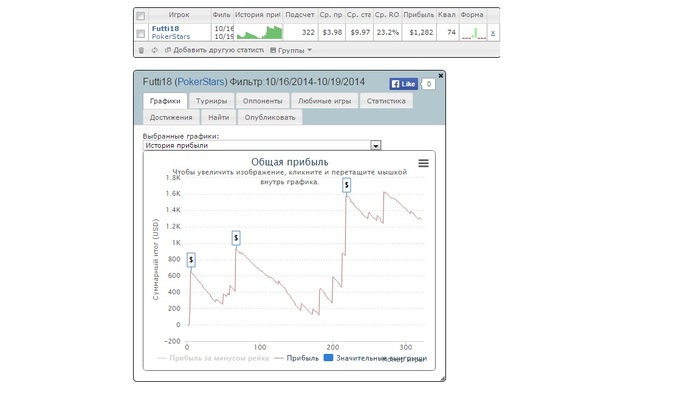The width and height of the screenshot is (700, 394).
Task: Click the $3.98 average profit cell
Action: [331, 33]
